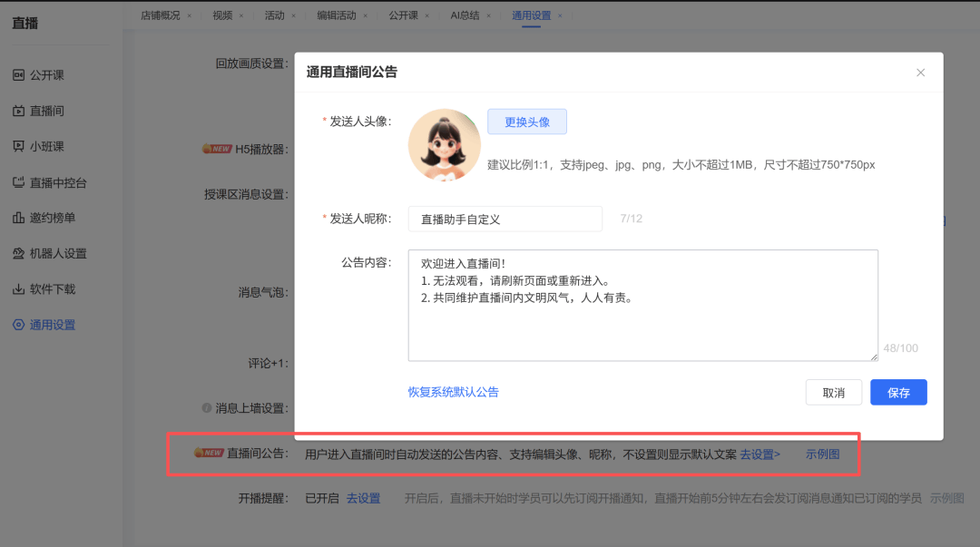The image size is (980, 547).
Task: Select the 小班课 sidebar icon
Action: 18,147
